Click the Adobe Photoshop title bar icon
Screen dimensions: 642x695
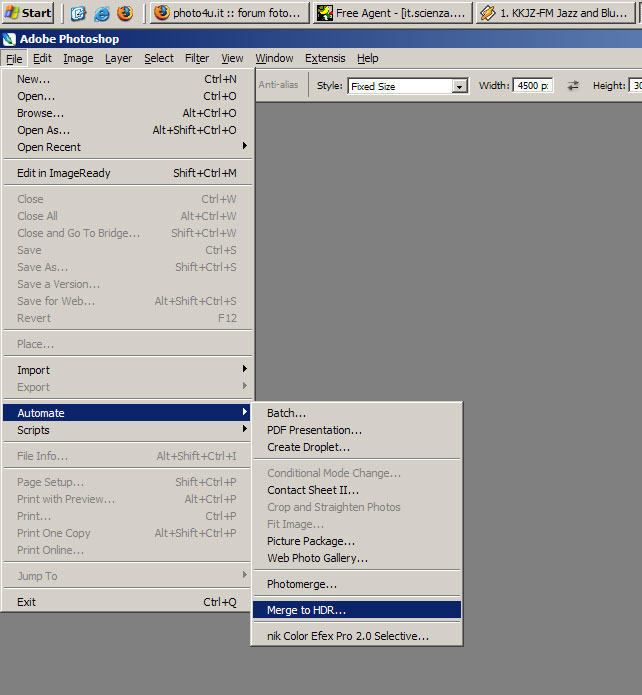[9, 39]
